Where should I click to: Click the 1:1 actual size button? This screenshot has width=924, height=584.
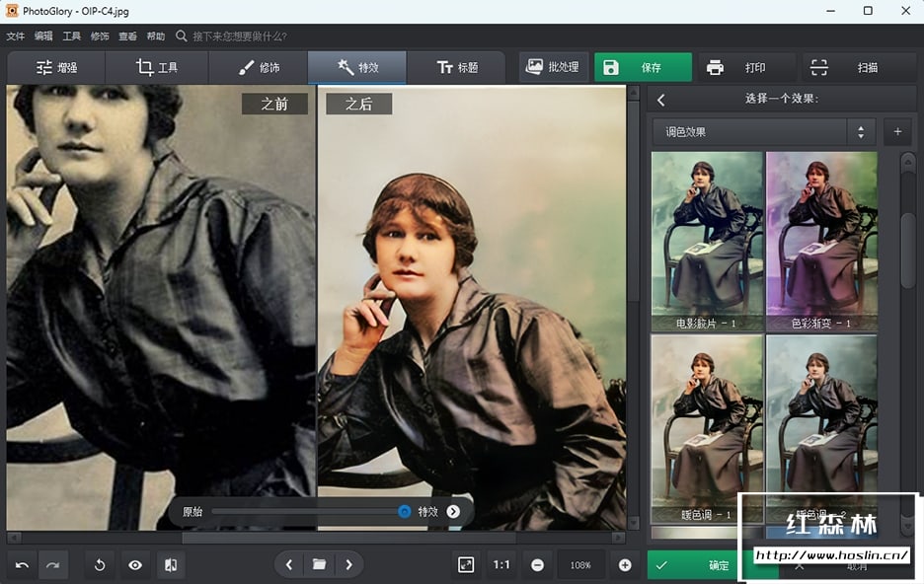coord(501,565)
